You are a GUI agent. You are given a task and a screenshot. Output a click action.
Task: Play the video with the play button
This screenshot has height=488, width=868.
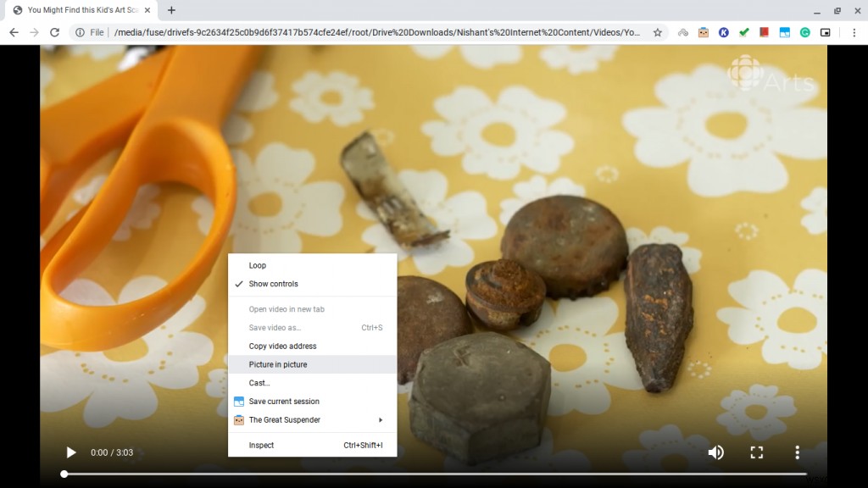(71, 452)
